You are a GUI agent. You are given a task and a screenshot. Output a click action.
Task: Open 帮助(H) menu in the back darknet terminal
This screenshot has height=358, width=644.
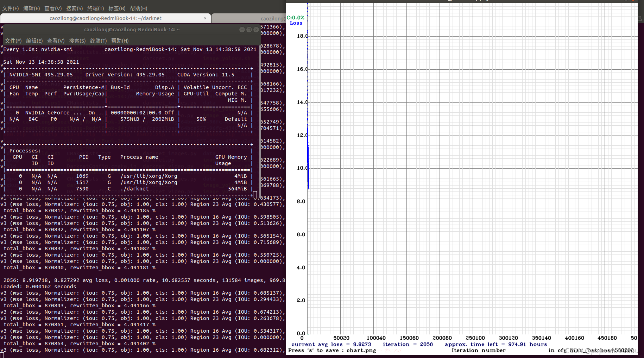click(x=138, y=8)
